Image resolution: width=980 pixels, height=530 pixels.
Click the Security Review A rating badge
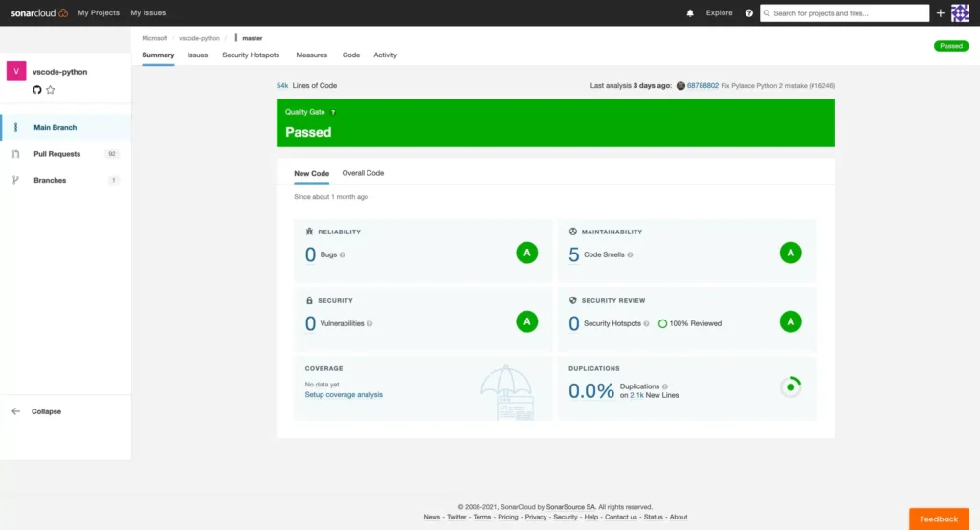coord(791,321)
